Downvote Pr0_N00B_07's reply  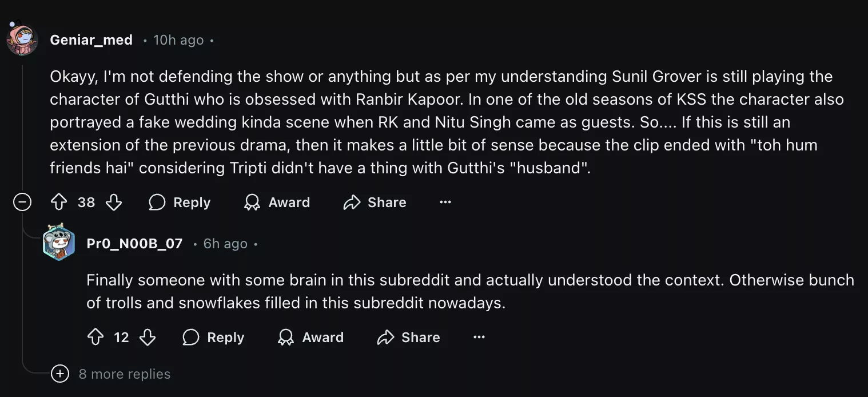tap(148, 338)
